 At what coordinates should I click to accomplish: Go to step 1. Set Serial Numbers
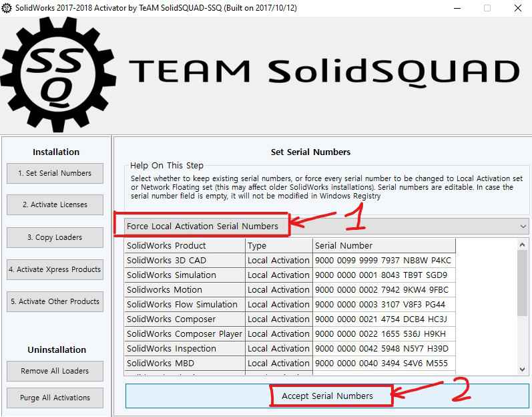(55, 173)
